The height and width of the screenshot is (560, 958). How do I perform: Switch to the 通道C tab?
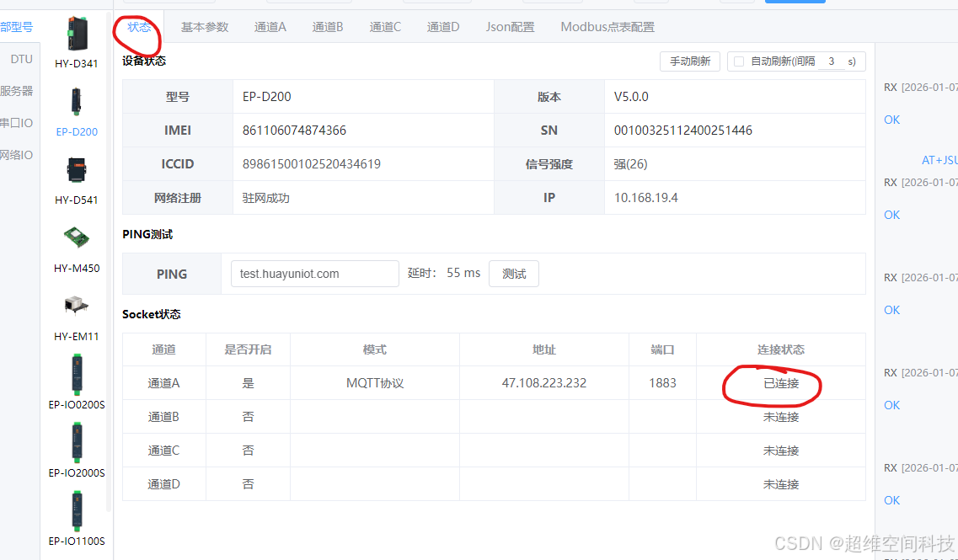click(x=385, y=27)
